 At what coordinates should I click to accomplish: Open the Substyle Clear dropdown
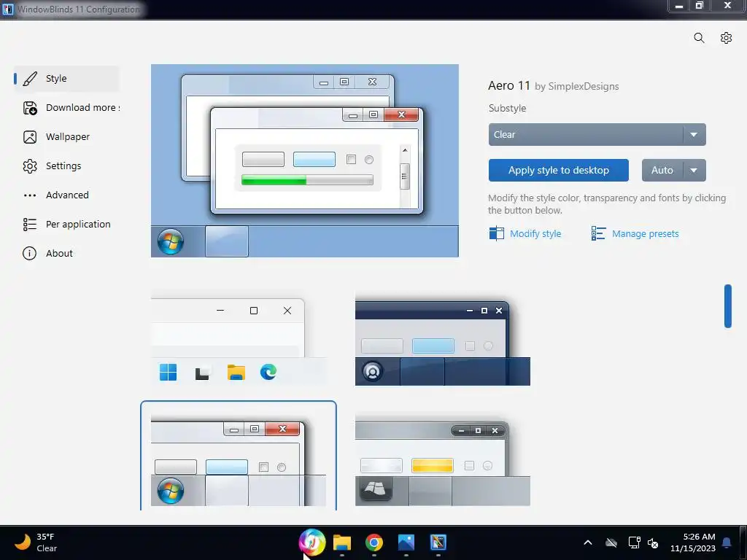[597, 135]
